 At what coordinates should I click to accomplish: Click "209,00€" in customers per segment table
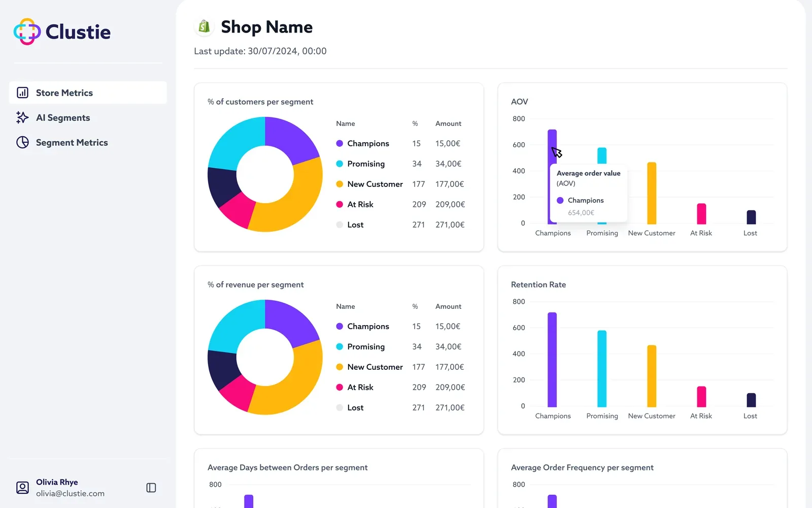click(x=450, y=204)
